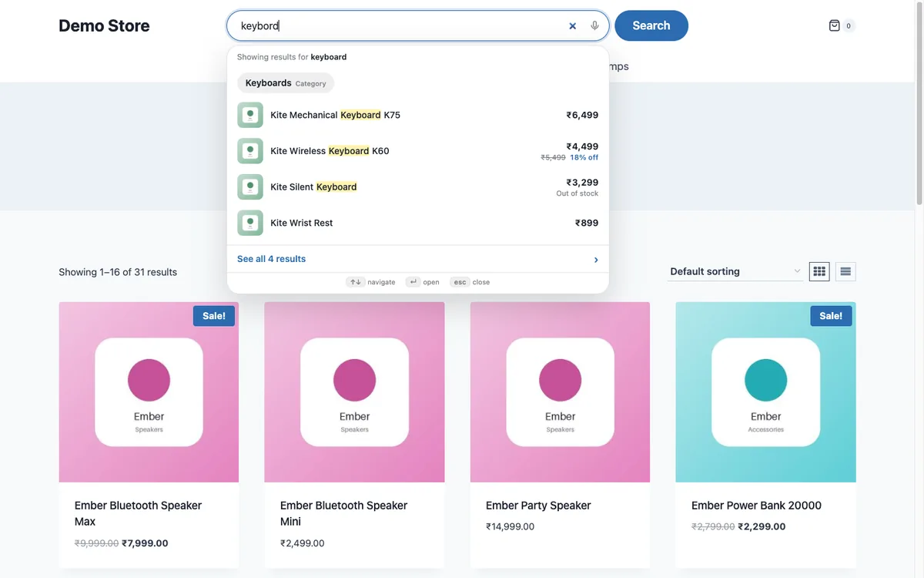The width and height of the screenshot is (924, 578).
Task: Open Ember Bluetooth Speaker Mini product image
Action: 354,392
